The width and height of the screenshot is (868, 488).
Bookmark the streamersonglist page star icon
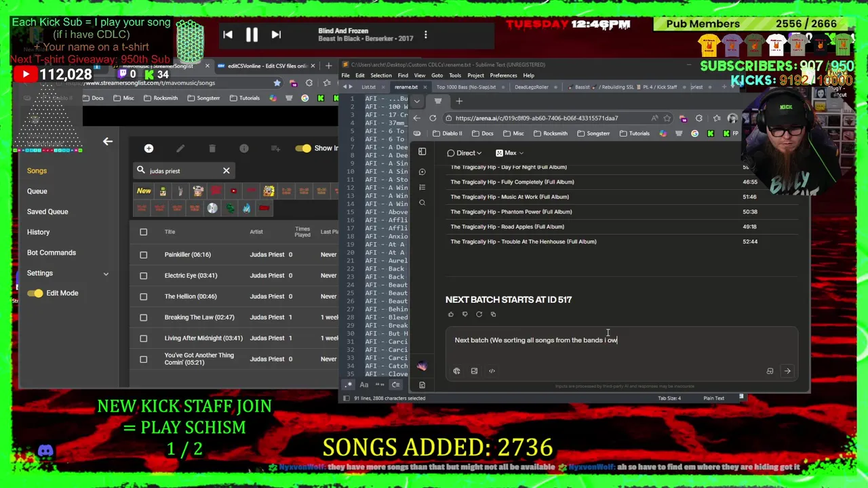point(277,83)
